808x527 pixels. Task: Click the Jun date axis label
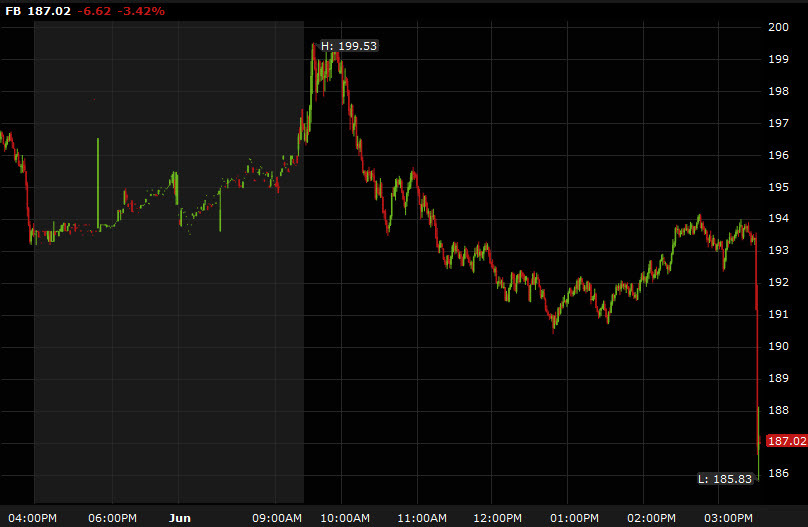tap(179, 518)
